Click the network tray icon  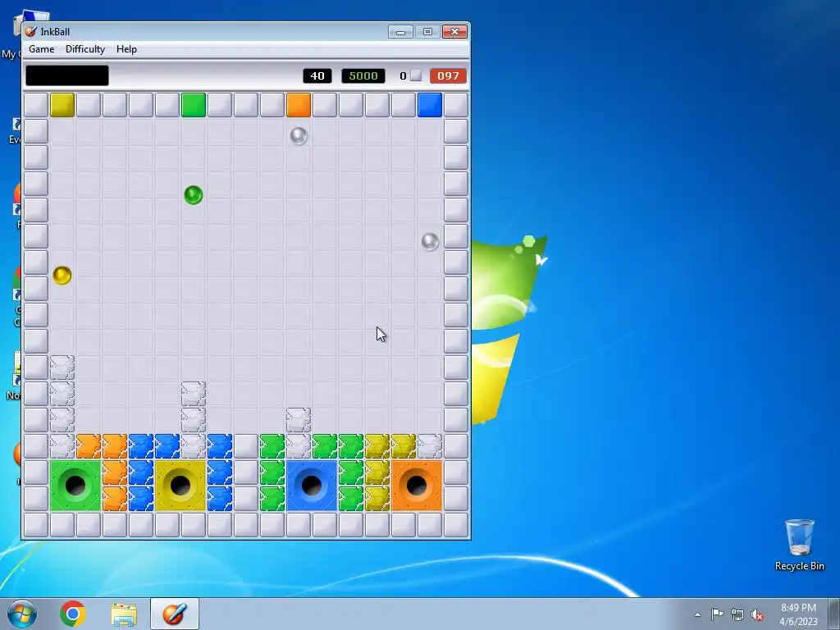[737, 614]
